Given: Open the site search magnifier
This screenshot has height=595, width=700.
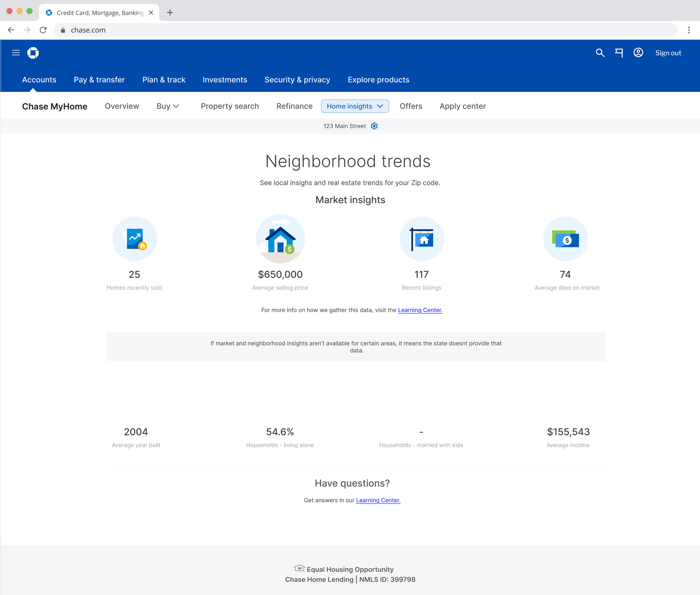Looking at the screenshot, I should click(600, 53).
